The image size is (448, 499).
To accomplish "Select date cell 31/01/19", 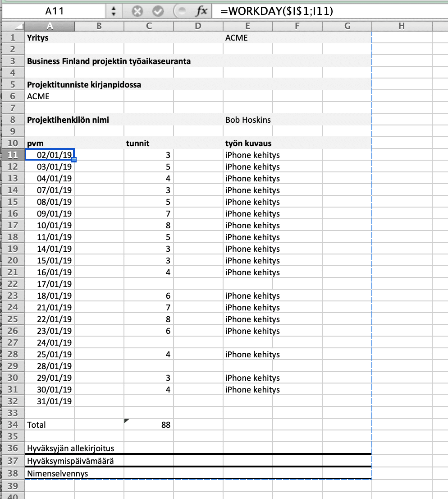I will point(50,401).
